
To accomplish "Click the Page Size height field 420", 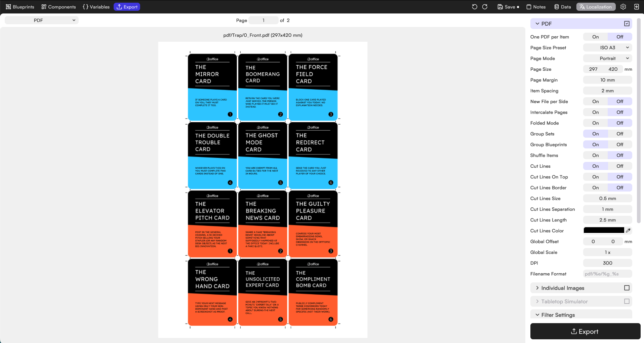I will pyautogui.click(x=613, y=69).
